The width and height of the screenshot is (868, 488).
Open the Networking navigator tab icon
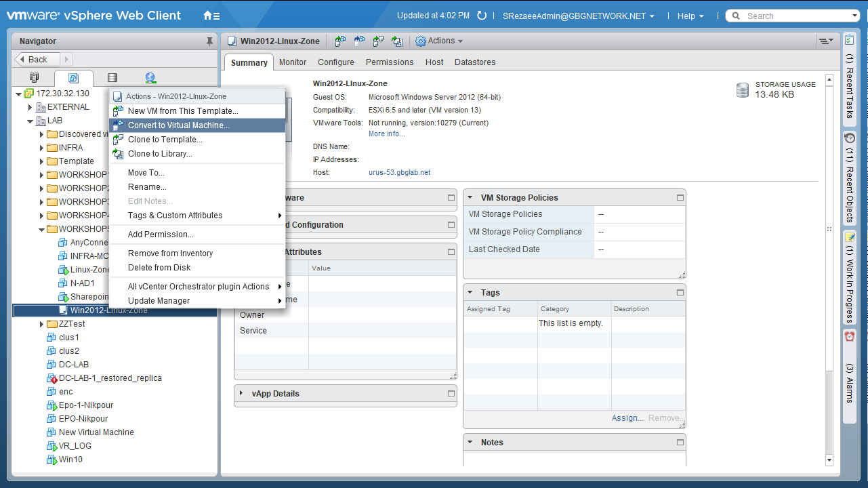[150, 78]
